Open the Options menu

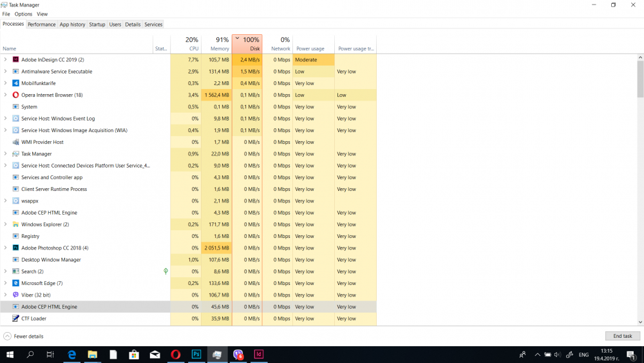(23, 14)
